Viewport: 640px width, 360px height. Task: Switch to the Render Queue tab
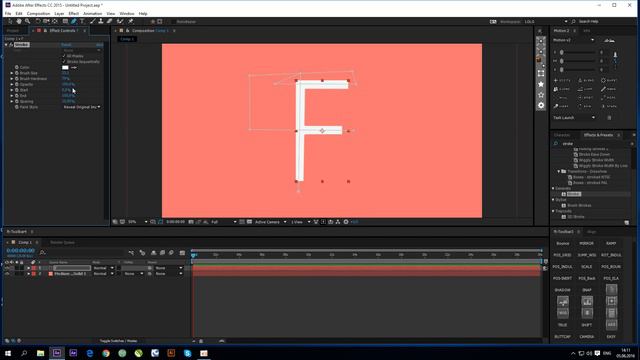(x=62, y=242)
